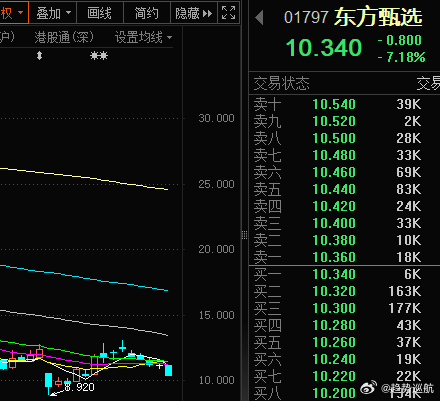Image resolution: width=440 pixels, height=401 pixels.
Task: Click the 东方甄选 stock name title
Action: tap(378, 17)
